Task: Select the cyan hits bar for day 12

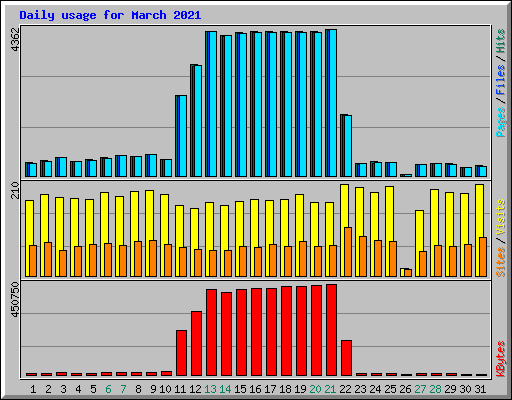Action: [x=198, y=121]
